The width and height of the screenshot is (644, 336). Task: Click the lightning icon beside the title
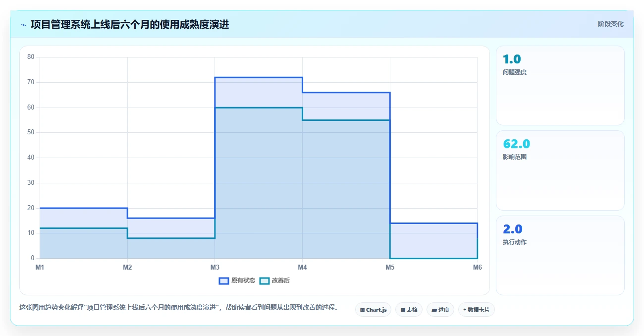click(x=23, y=25)
